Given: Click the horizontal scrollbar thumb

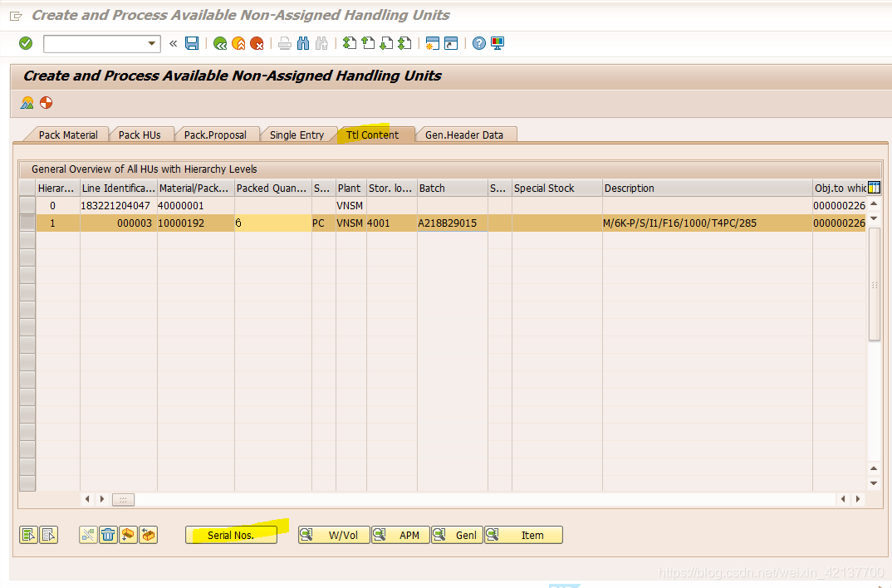Looking at the screenshot, I should [x=123, y=499].
